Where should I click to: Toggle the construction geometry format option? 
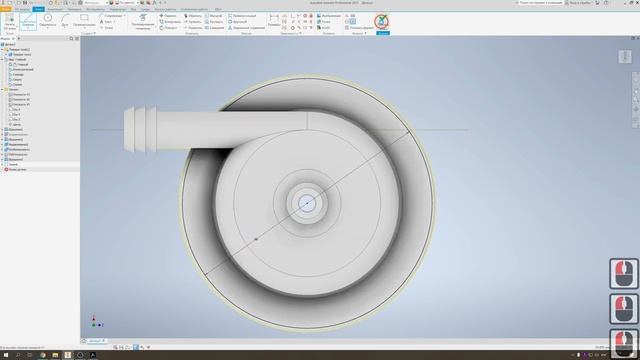pyautogui.click(x=347, y=16)
